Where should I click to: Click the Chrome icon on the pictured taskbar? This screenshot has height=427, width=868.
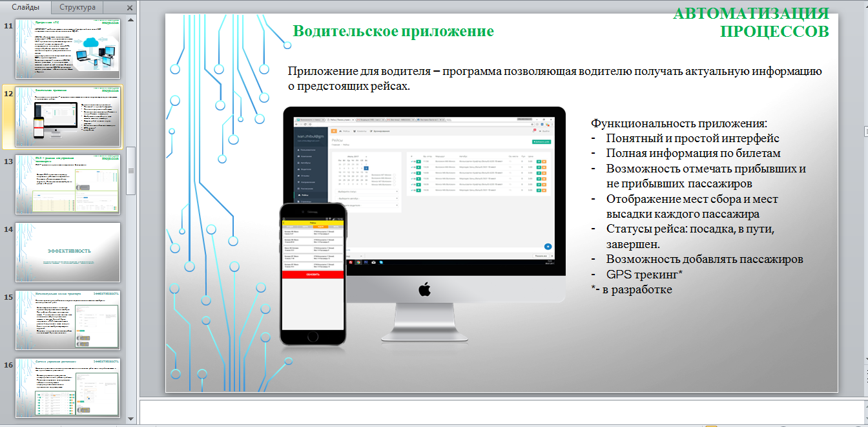[x=358, y=262]
